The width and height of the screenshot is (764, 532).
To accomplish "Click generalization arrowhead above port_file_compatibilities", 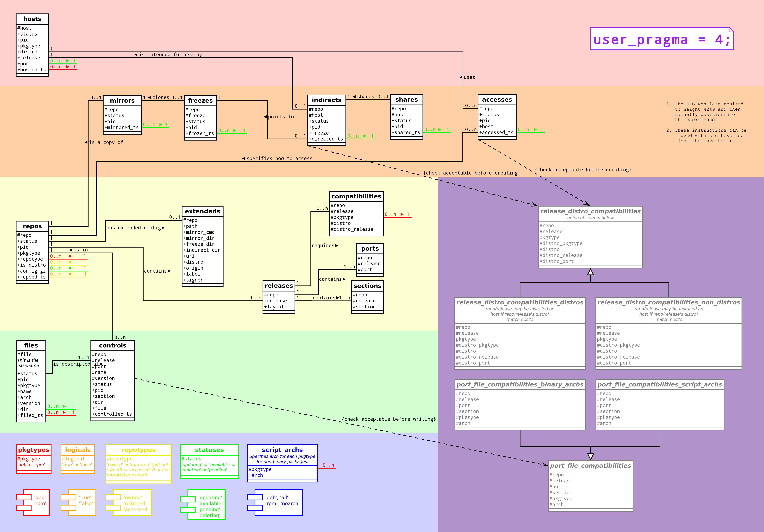I will (x=591, y=457).
